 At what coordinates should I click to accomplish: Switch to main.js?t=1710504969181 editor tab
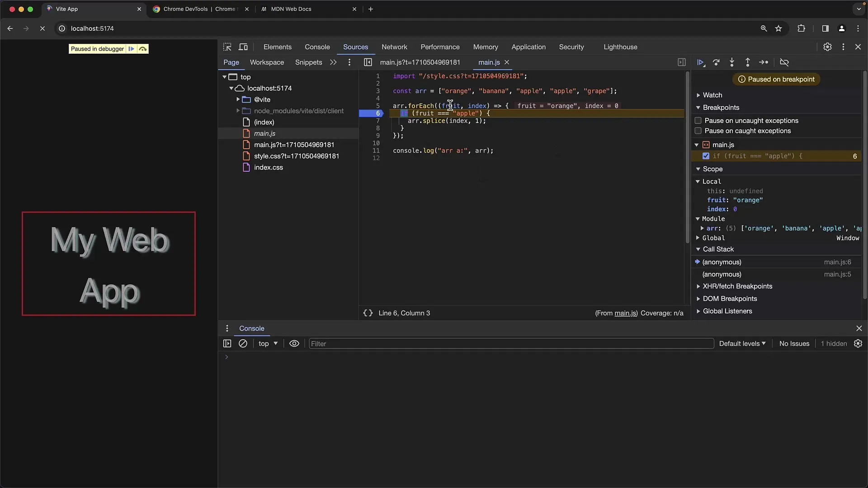point(420,62)
